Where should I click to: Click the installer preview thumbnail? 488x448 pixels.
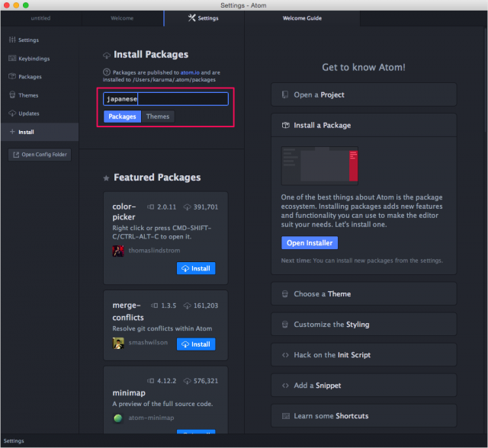click(319, 165)
